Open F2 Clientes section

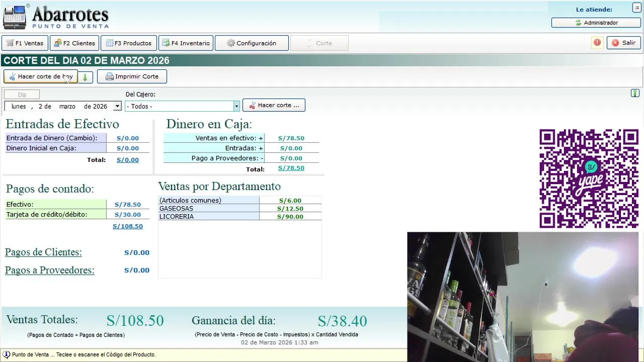74,43
